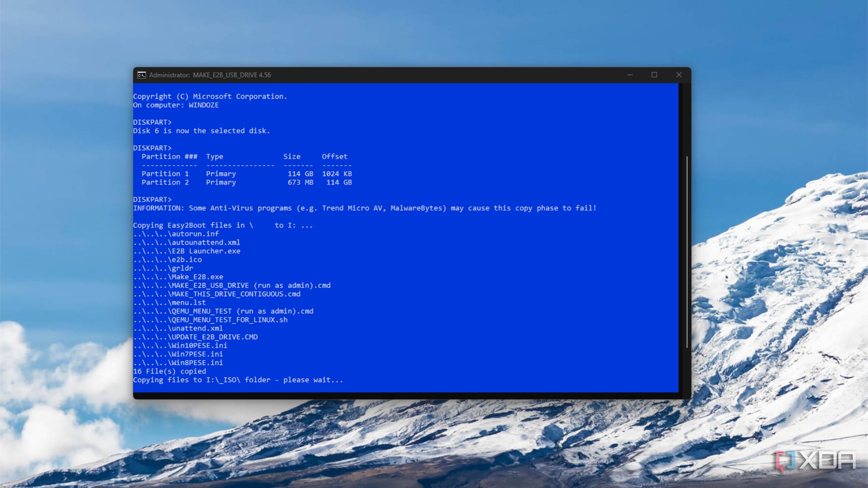Click the 'Win8PESE.ini' file line
This screenshot has width=868, height=488.
(178, 363)
